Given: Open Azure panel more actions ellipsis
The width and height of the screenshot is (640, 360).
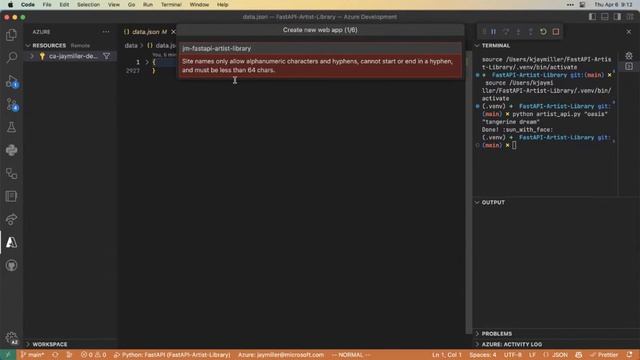Looking at the screenshot, I should [x=106, y=31].
